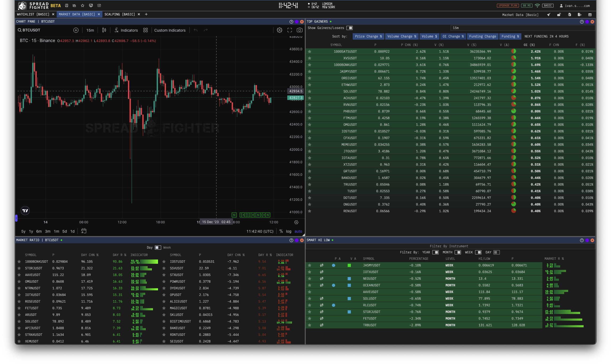Click the broom clear-workspace icon
Viewport: 611px width, 364px height.
pyautogui.click(x=548, y=15)
